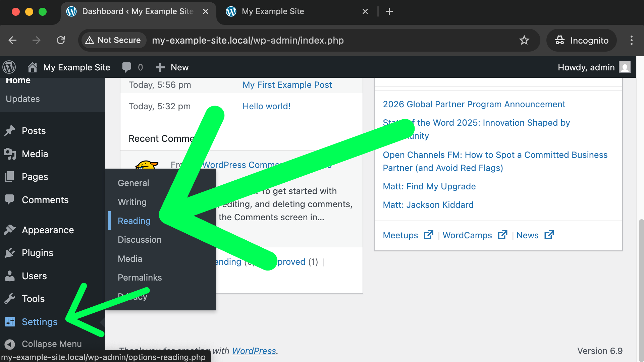
Task: Select Permalinks in Settings submenu
Action: [x=140, y=278]
